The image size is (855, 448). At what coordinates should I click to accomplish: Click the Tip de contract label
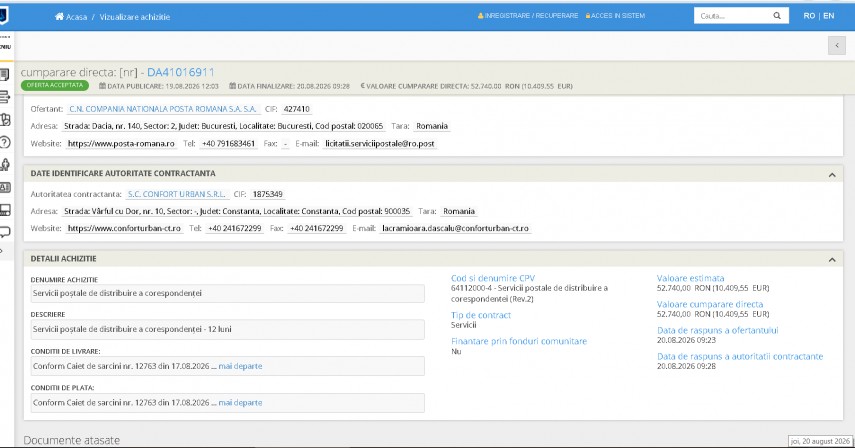[481, 315]
